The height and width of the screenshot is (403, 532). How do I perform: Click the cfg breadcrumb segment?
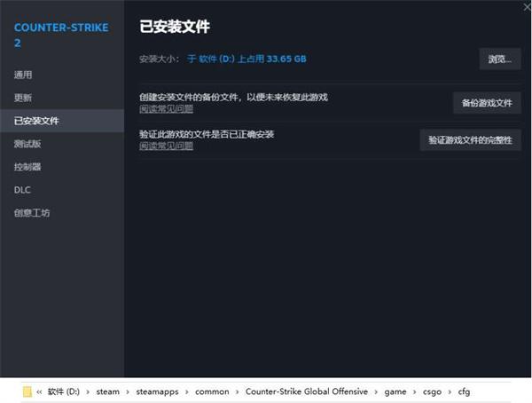(464, 392)
